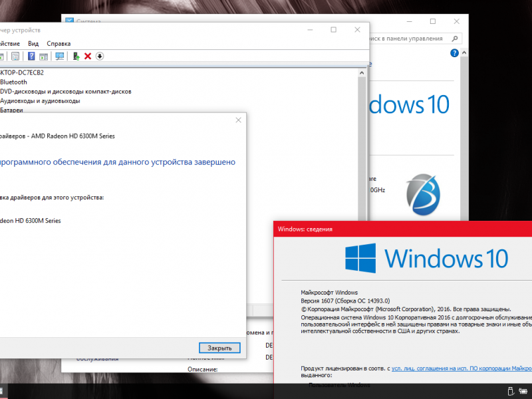Viewport: 532px width, 399px height.
Task: Click the search magnifier in control panel search
Action: click(x=455, y=39)
